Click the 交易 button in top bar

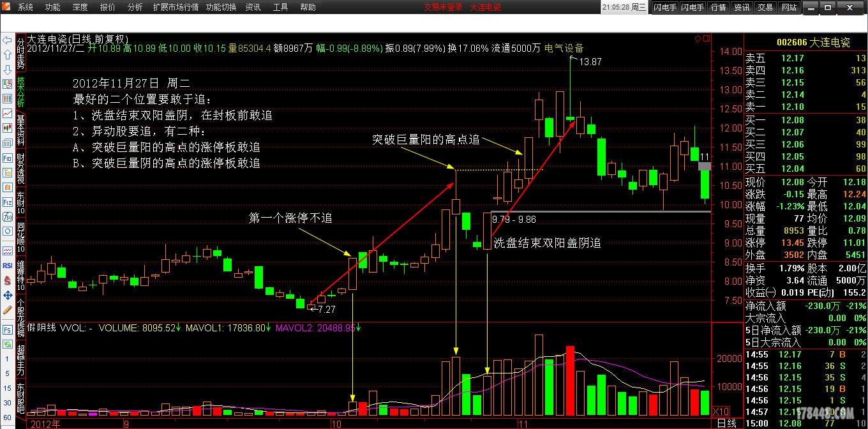click(x=765, y=8)
